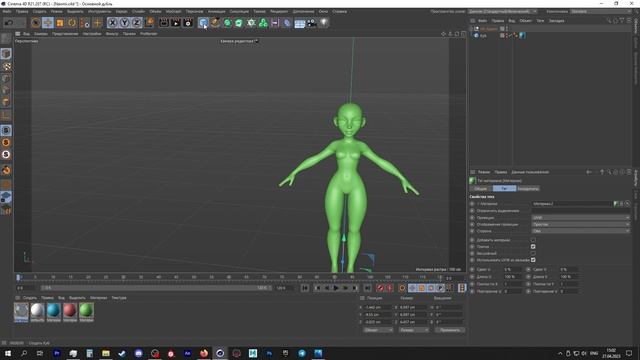Image resolution: width=640 pixels, height=360 pixels.
Task: Click Make Editable in left palette
Action: pyautogui.click(x=6, y=39)
